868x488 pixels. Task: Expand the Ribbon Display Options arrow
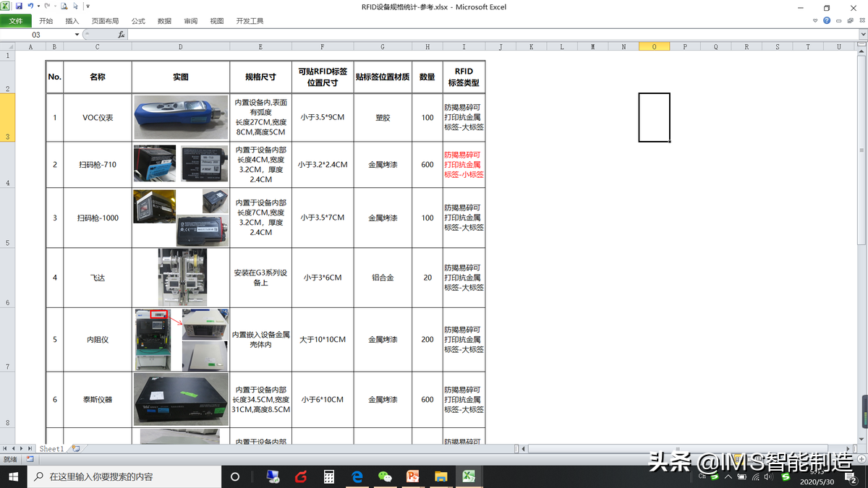tap(814, 21)
